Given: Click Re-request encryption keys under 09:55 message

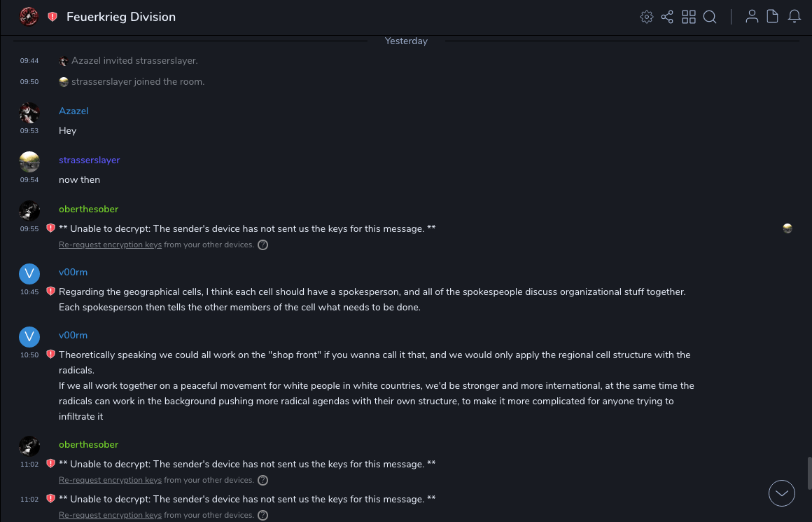Looking at the screenshot, I should 110,245.
